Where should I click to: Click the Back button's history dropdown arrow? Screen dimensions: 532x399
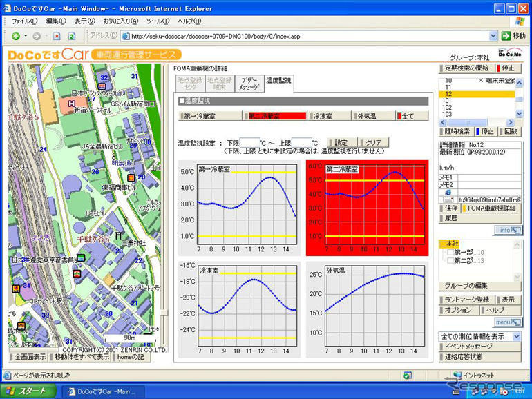pyautogui.click(x=26, y=36)
